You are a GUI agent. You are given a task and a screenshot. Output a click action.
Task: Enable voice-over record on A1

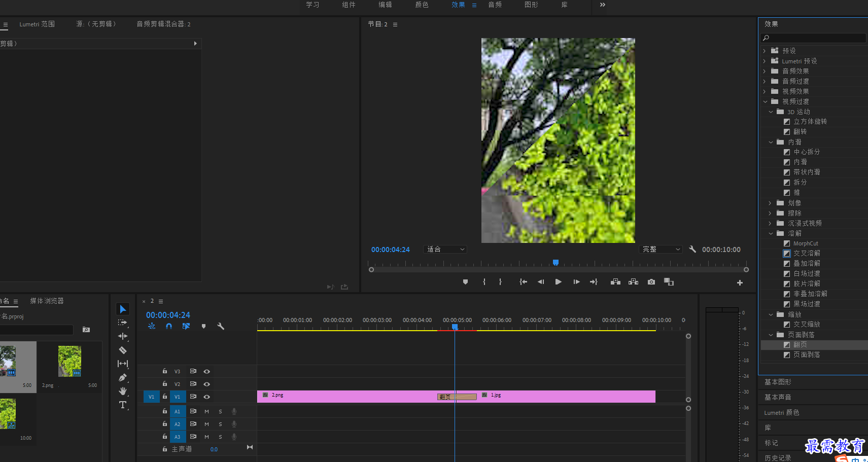coord(234,411)
